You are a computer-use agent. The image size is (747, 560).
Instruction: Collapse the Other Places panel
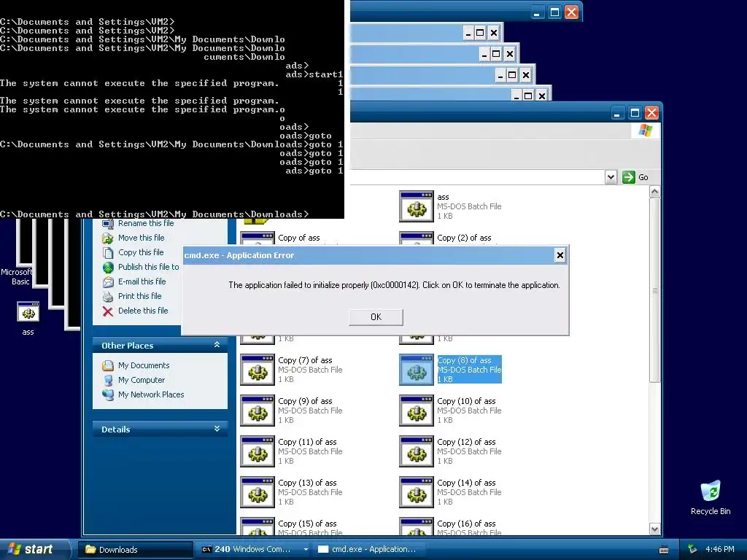pos(217,345)
